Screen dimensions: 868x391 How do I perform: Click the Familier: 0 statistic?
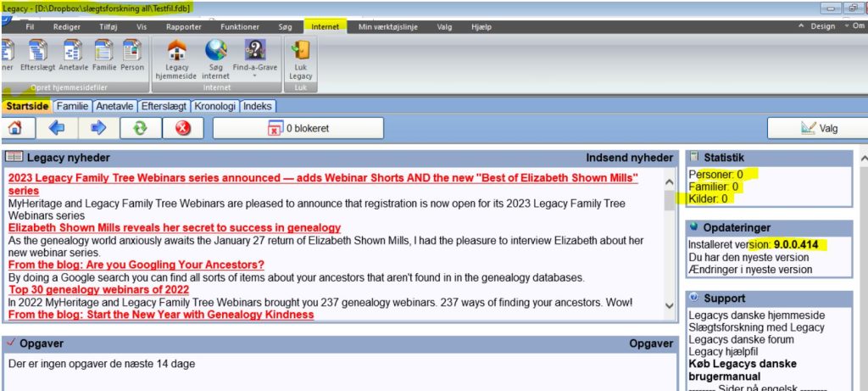pyautogui.click(x=713, y=187)
